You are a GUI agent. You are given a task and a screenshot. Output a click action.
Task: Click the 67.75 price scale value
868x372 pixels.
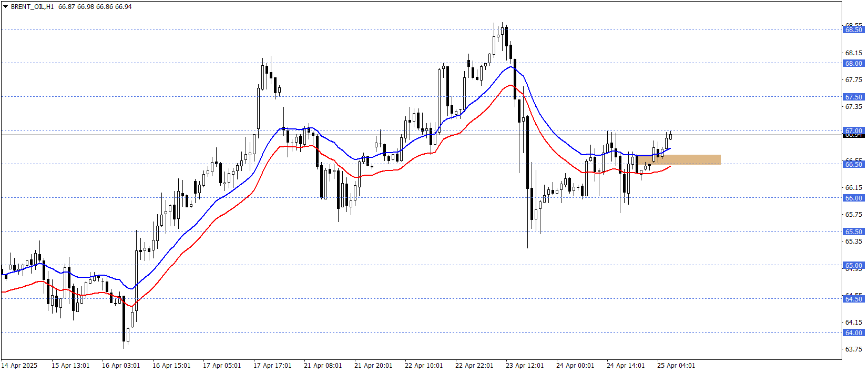[x=853, y=79]
